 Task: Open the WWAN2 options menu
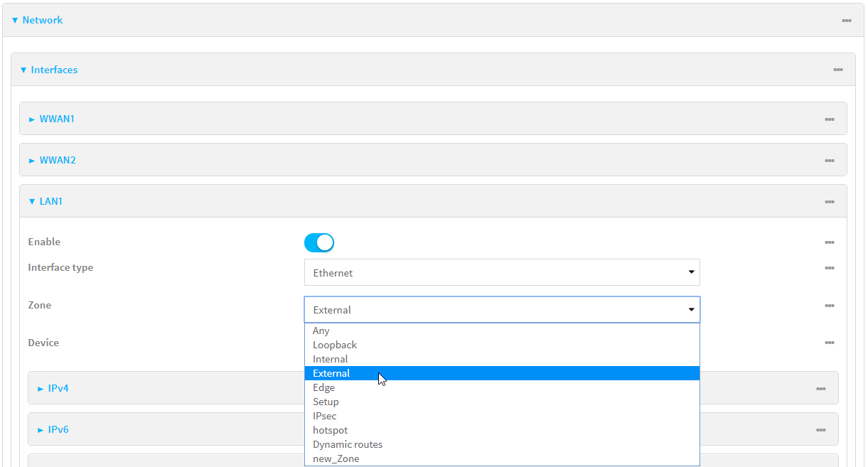(830, 160)
